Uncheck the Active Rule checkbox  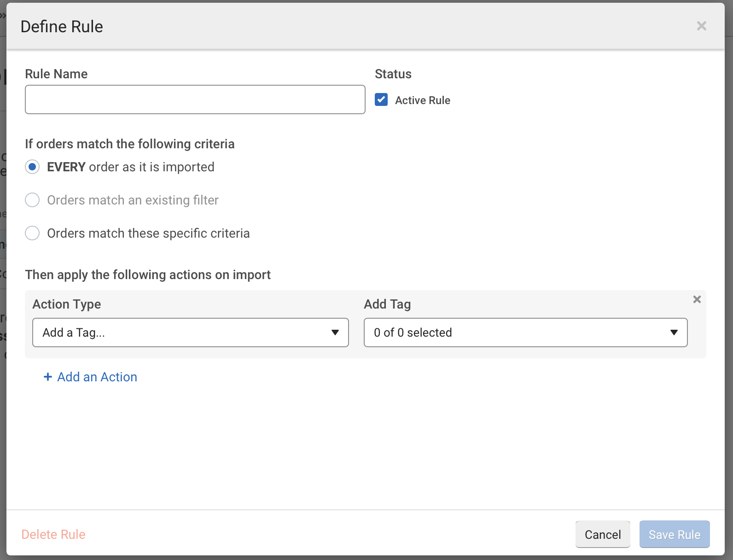(x=381, y=100)
